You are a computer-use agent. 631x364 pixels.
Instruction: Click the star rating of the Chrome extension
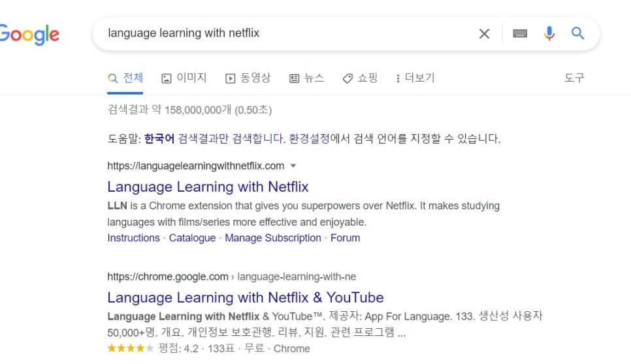coord(131,348)
